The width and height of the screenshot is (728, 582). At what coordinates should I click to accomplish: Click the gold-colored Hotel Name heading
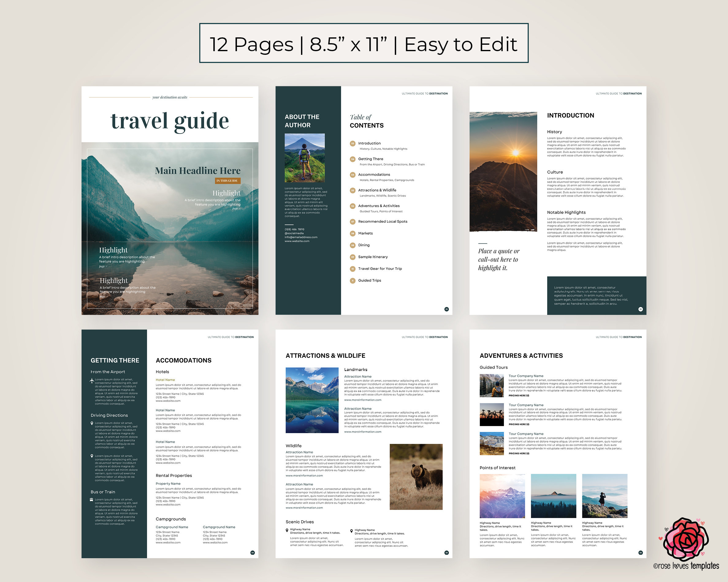click(165, 380)
